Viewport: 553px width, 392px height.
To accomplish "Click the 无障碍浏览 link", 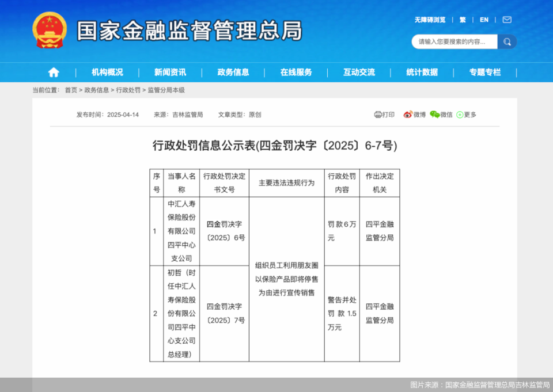I will tap(430, 20).
